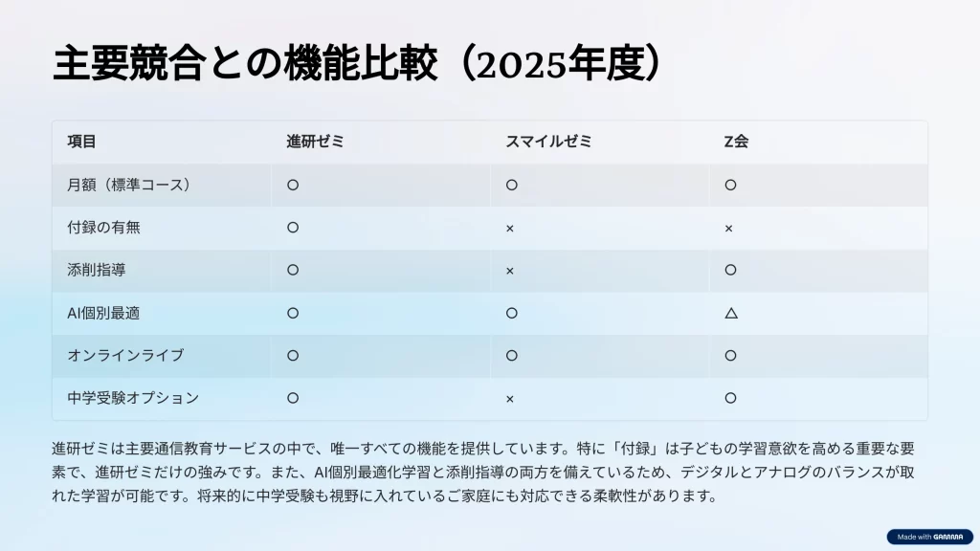
Task: Click スマイルゼミ's circle mark in AI個別最適 row
Action: (x=511, y=313)
